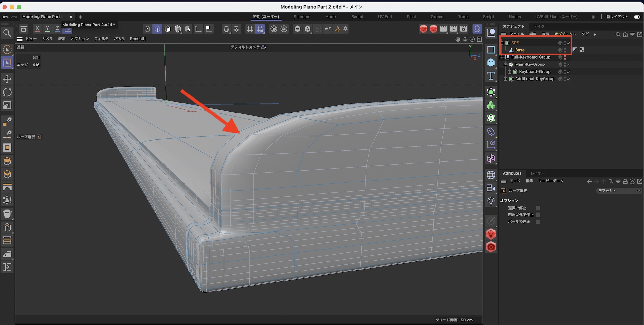Image resolution: width=644 pixels, height=325 pixels.
Task: Open the レイヤー tab next to Attributes
Action: (x=538, y=173)
